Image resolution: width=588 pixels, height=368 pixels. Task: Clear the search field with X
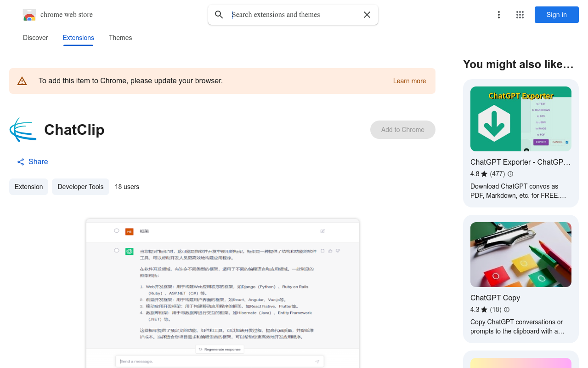point(367,15)
